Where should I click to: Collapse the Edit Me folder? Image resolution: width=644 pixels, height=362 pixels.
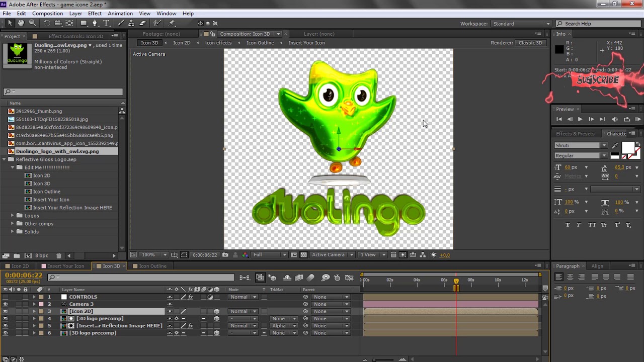tap(13, 167)
